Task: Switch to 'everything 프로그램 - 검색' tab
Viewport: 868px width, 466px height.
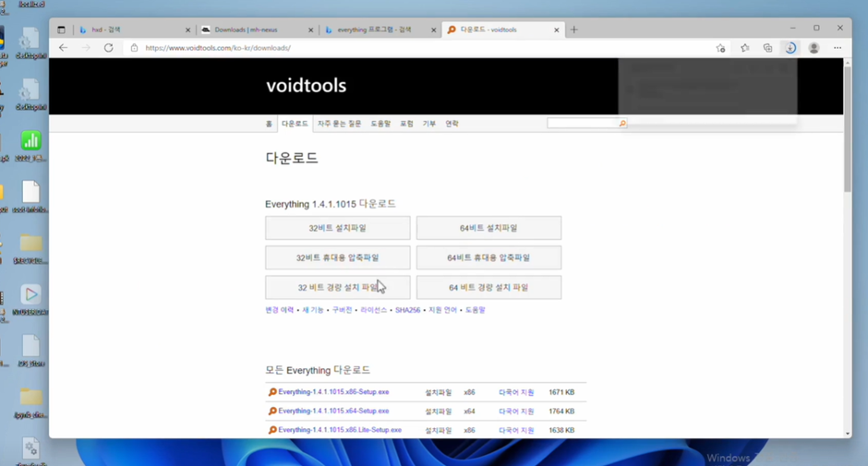Action: coord(379,30)
